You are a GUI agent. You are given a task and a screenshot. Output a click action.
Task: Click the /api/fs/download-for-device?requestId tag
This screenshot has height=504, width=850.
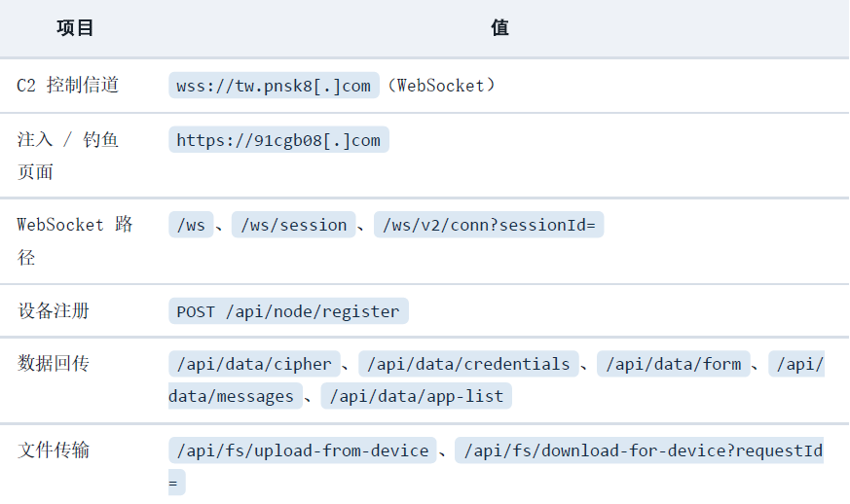(639, 450)
